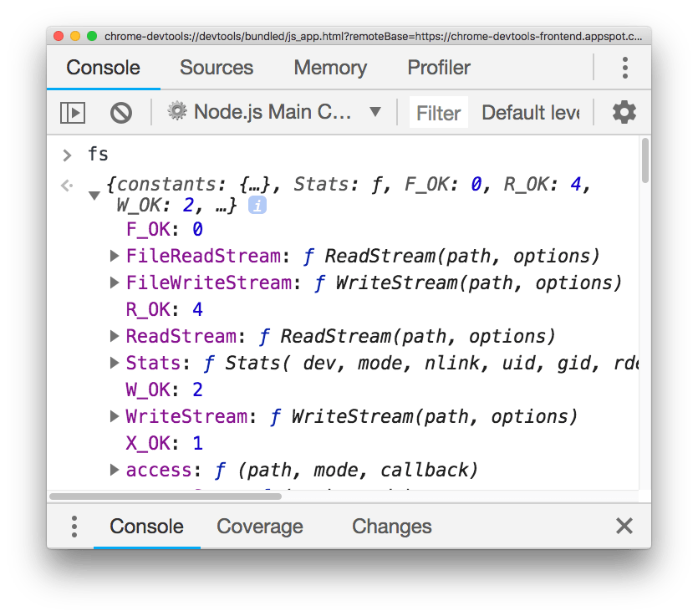Close the bottom drawer with the X
698x616 pixels.
pos(624,527)
